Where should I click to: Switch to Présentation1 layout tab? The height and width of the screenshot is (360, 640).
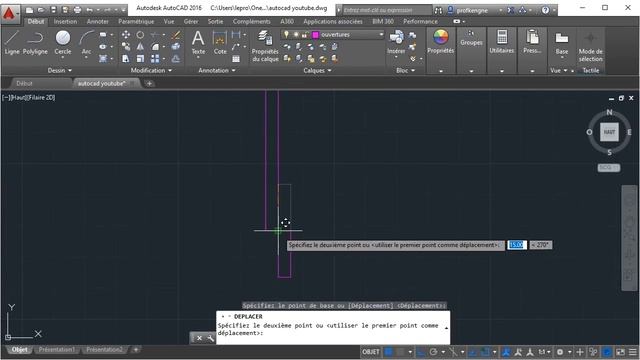click(x=57, y=350)
